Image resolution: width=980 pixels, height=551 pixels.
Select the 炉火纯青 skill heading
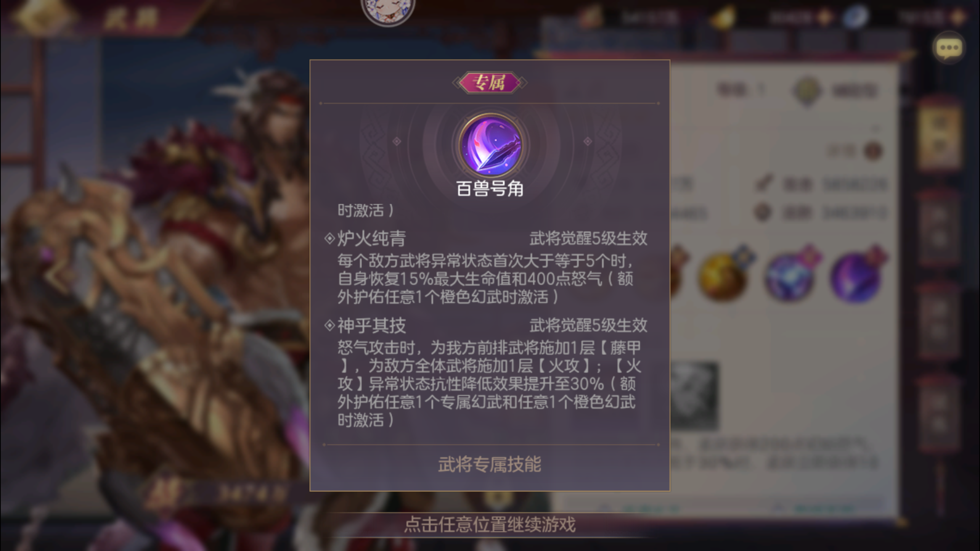[x=371, y=239]
